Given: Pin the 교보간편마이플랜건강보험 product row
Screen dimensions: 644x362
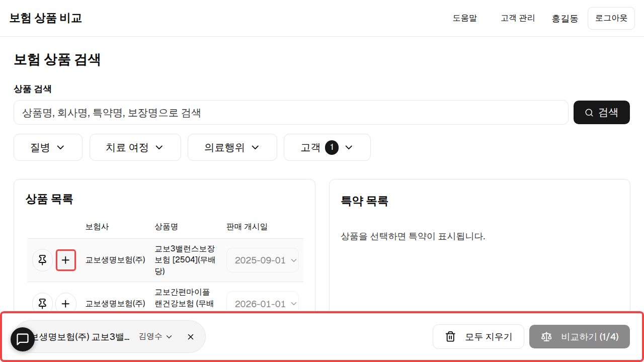Looking at the screenshot, I should [x=43, y=303].
